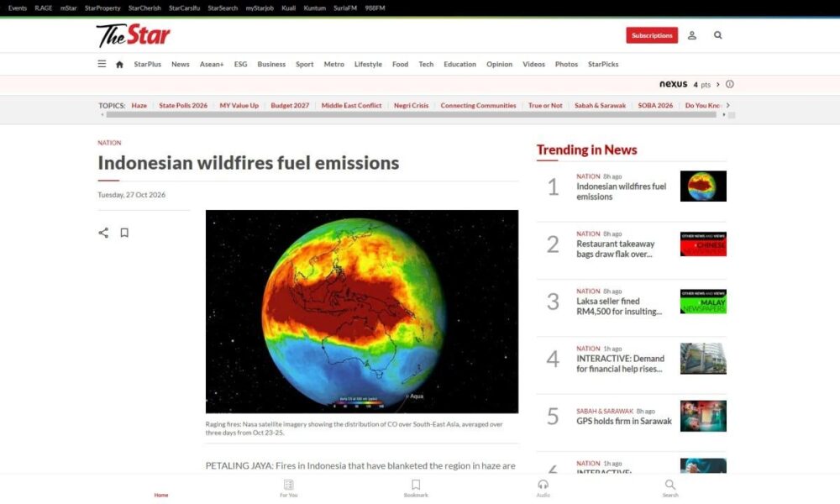Open the header search magnifier icon
Viewport: 840px width, 504px height.
click(718, 35)
